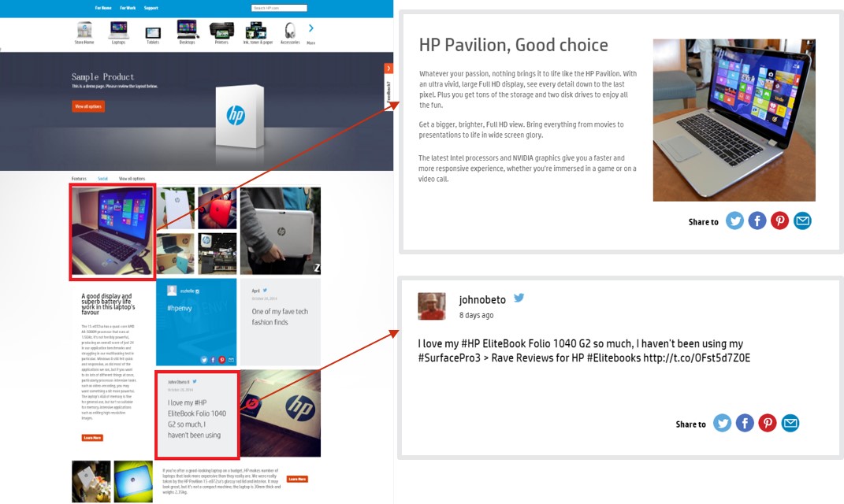Click email share on #hpenvy card
Viewport: 844px width, 504px height.
231,360
